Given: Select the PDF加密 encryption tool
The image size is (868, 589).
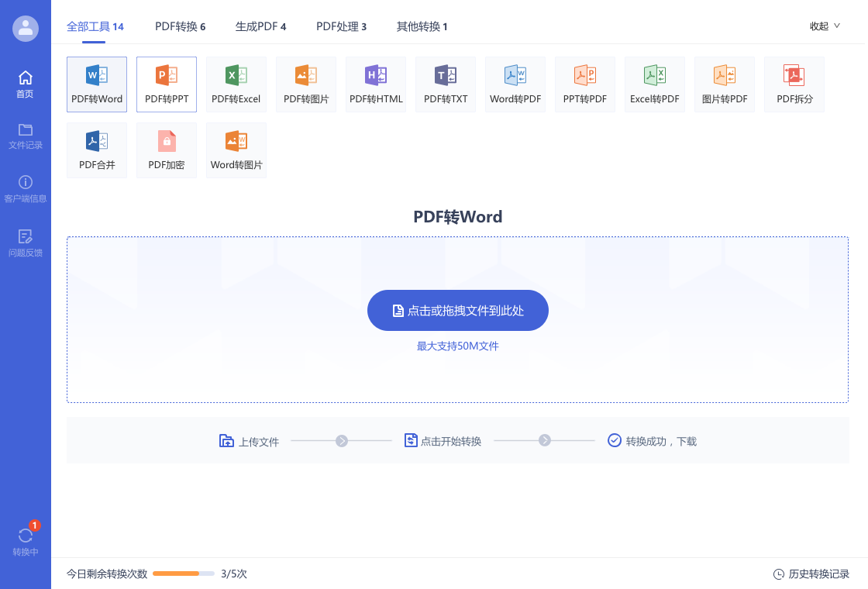Looking at the screenshot, I should tap(166, 150).
